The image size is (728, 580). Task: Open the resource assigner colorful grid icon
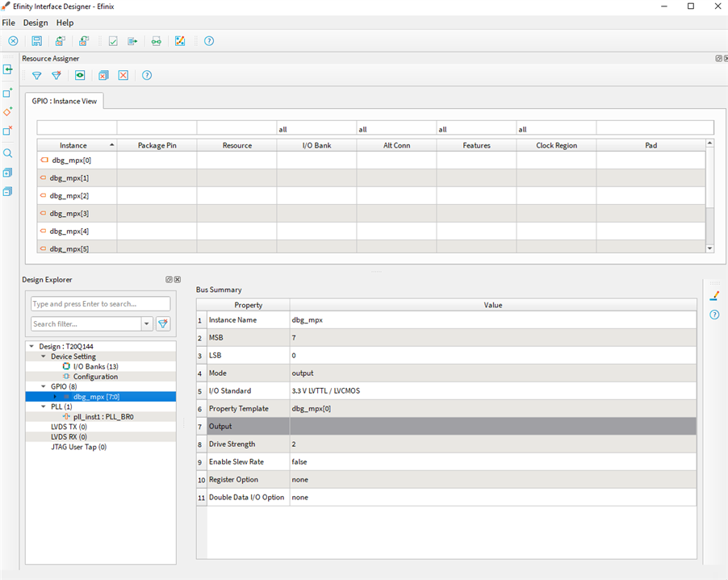point(180,41)
